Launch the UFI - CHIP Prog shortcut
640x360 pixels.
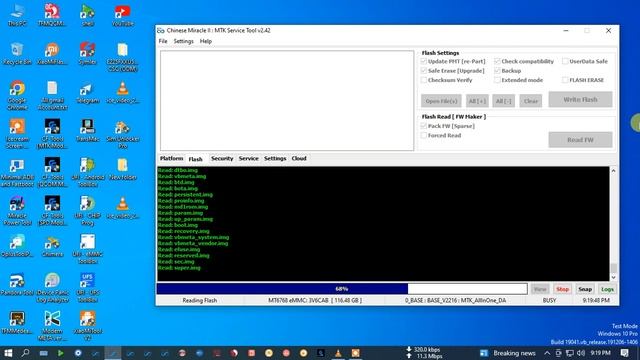click(87, 211)
